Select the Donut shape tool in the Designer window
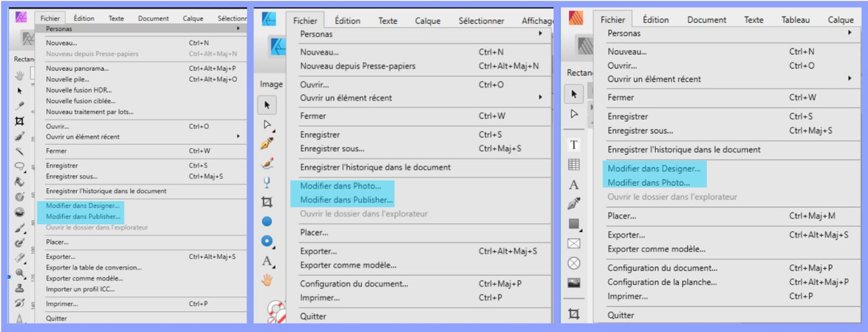The width and height of the screenshot is (868, 332). coord(267,240)
